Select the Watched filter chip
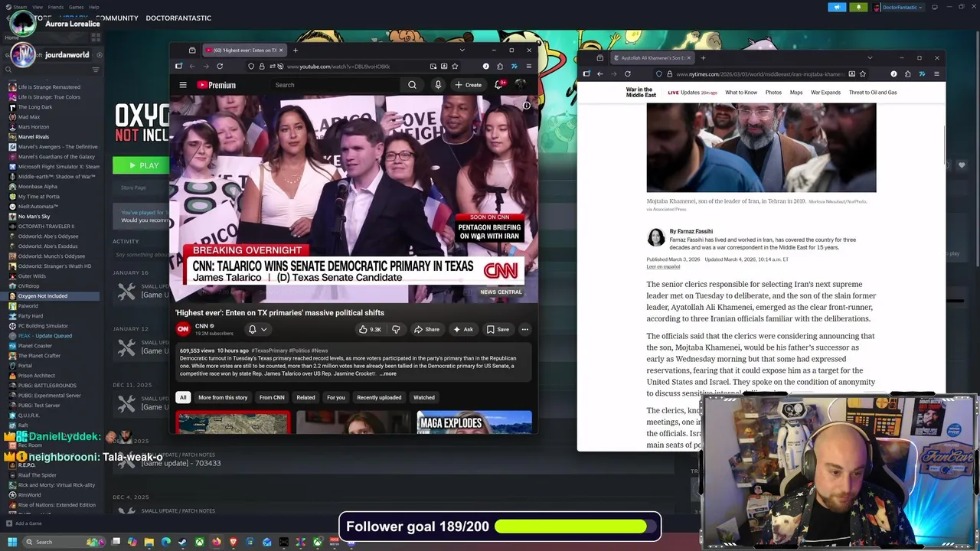Screen dimensions: 980x551 coord(424,397)
